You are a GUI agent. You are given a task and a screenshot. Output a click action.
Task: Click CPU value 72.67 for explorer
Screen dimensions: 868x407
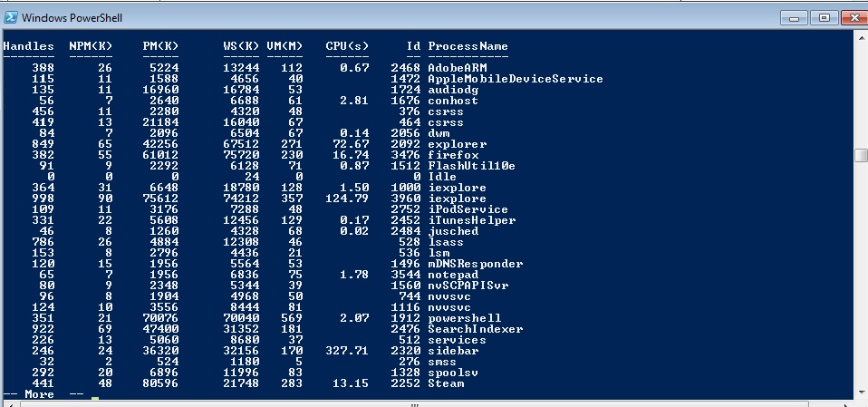point(351,144)
